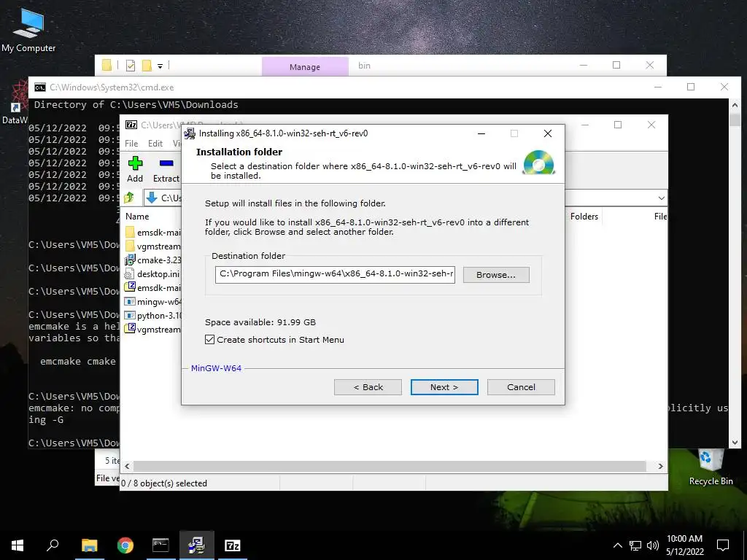Open the notification center icon

[723, 545]
